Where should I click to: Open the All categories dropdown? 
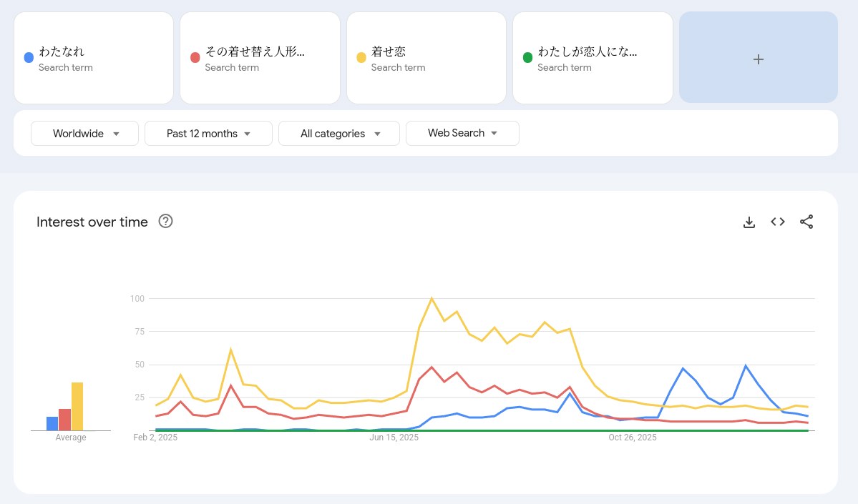[x=338, y=134]
